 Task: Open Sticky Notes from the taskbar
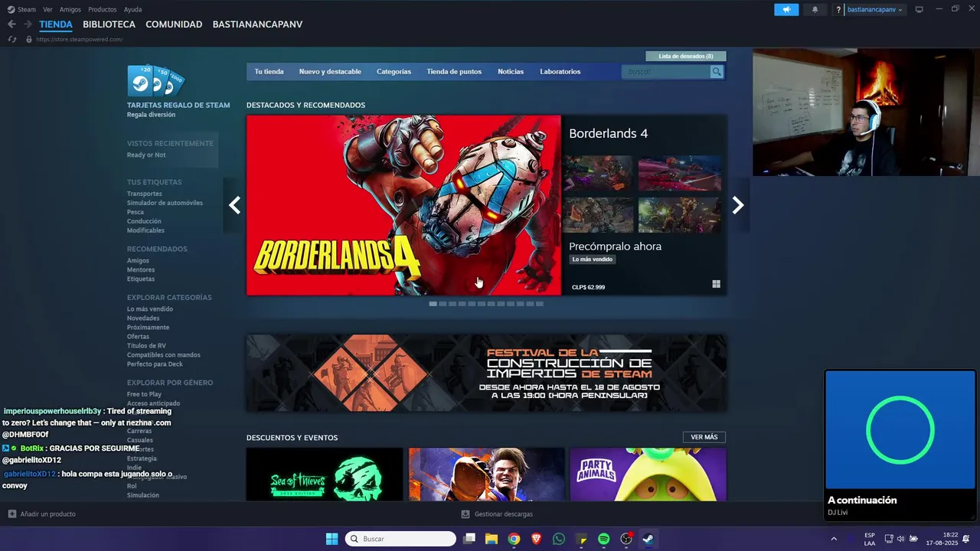(581, 539)
